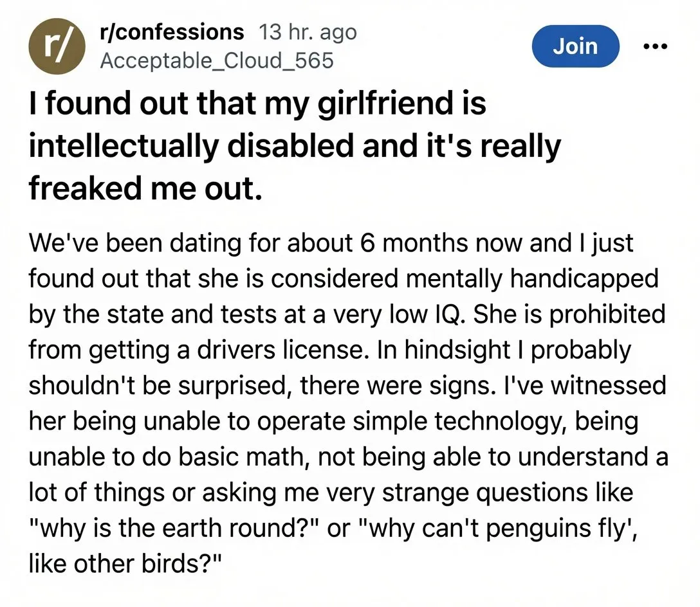Join the r/confessions community
The image size is (700, 607).
(575, 46)
